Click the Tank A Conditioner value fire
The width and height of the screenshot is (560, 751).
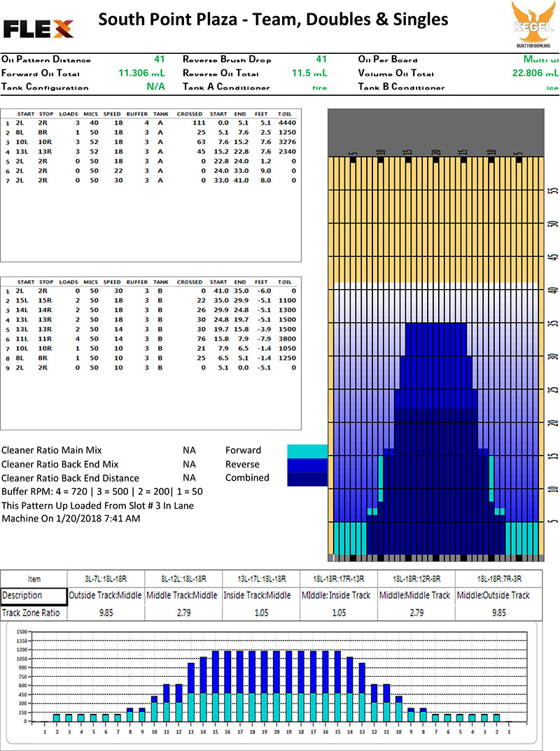tap(319, 87)
